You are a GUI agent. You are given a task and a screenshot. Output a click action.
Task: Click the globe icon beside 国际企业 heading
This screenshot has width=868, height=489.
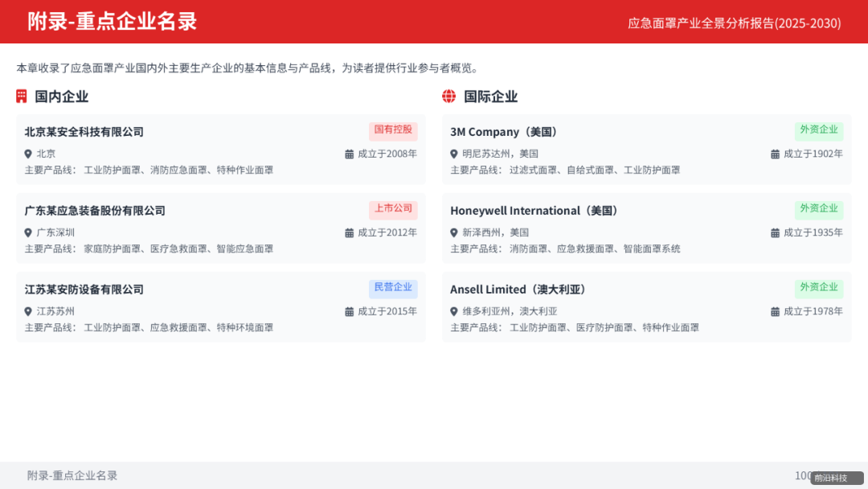pyautogui.click(x=448, y=96)
